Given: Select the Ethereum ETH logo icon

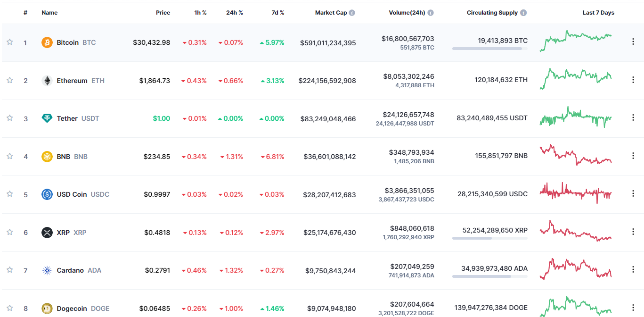Looking at the screenshot, I should tap(46, 80).
